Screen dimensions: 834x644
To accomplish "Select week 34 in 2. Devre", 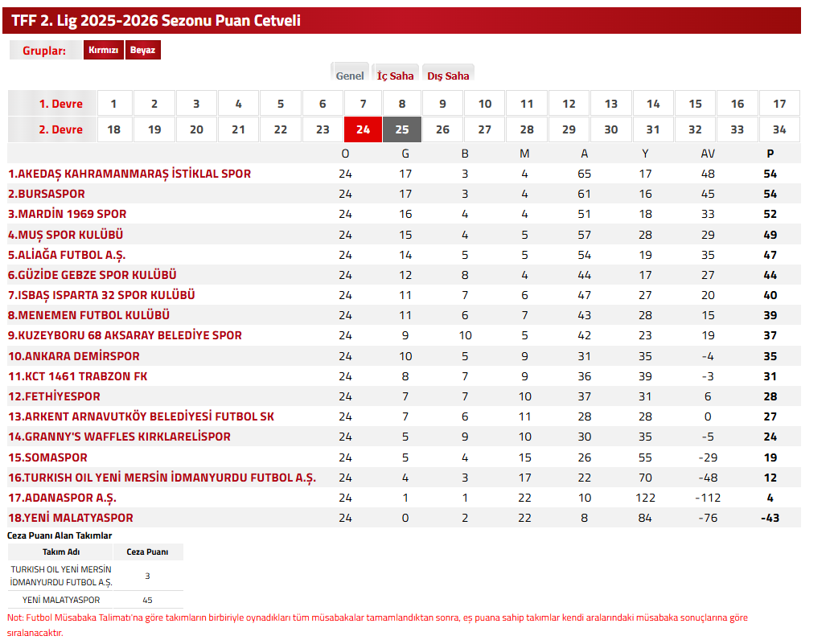I will point(779,129).
